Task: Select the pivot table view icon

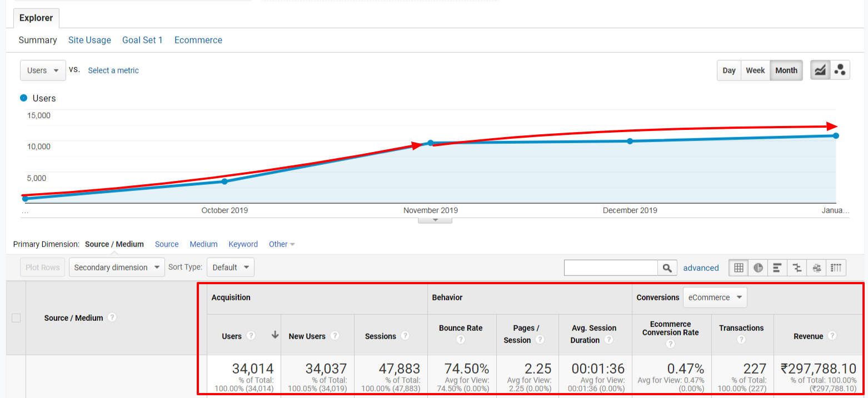Action: pos(836,268)
